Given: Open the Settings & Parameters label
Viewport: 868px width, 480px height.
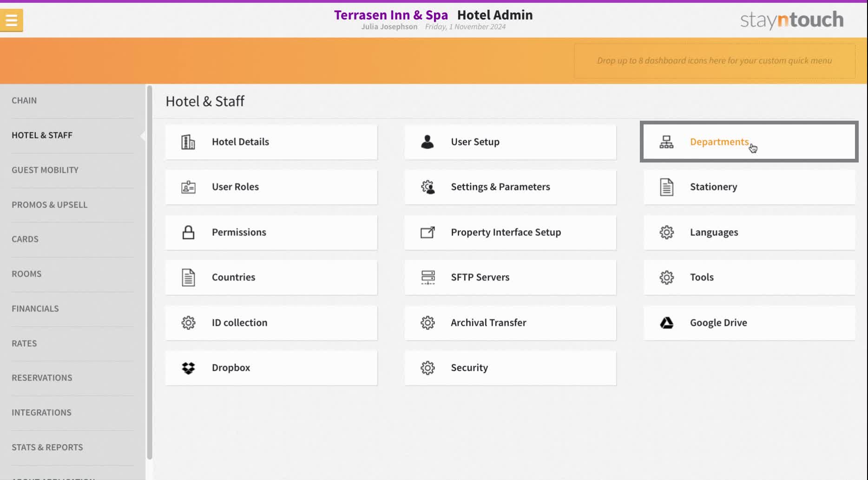Looking at the screenshot, I should pos(500,187).
